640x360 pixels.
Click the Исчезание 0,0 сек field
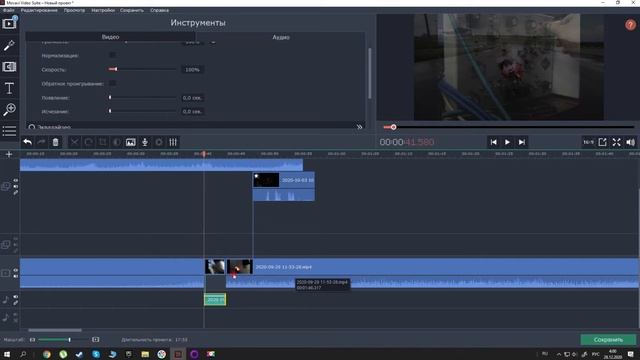coord(193,111)
